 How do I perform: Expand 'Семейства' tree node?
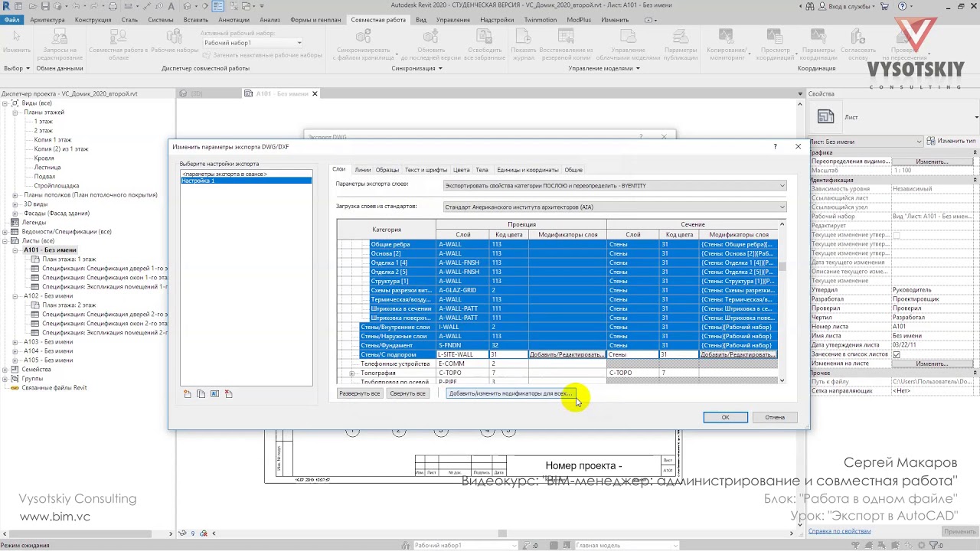point(5,370)
